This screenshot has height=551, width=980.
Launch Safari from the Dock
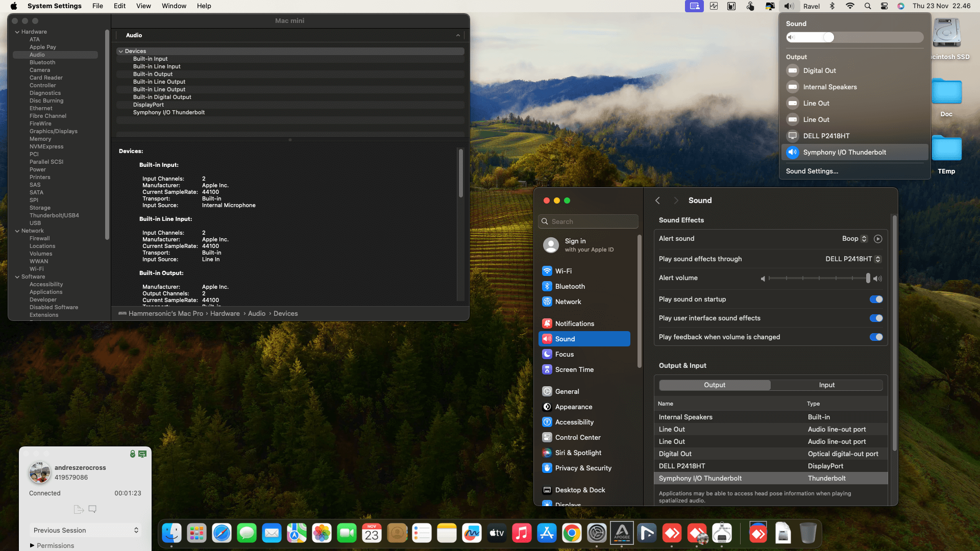point(222,534)
